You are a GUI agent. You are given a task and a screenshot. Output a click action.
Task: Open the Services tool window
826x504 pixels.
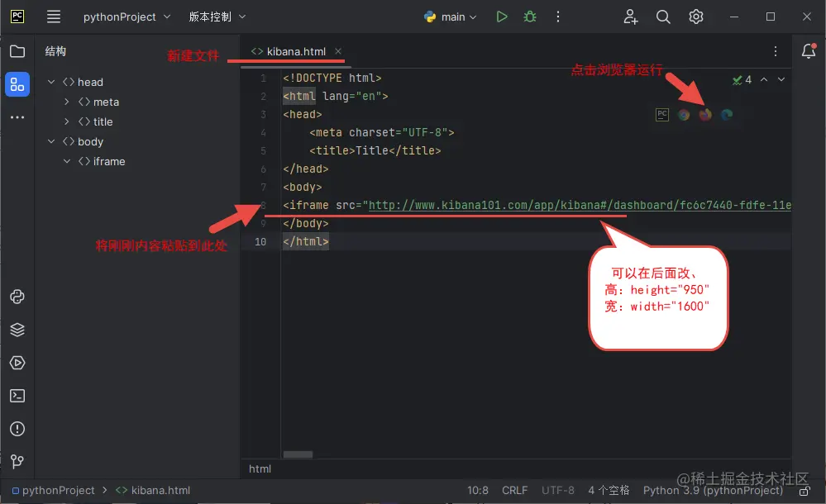coord(17,363)
